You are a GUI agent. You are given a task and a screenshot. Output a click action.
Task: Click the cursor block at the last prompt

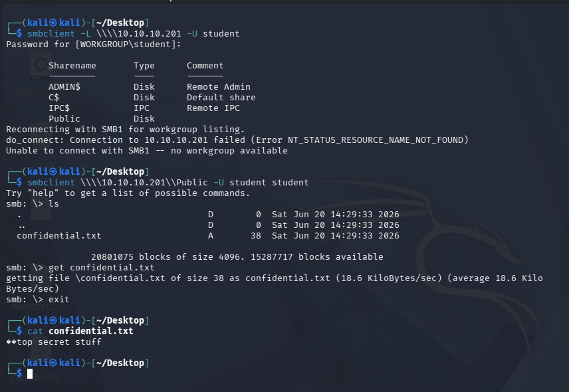30,373
